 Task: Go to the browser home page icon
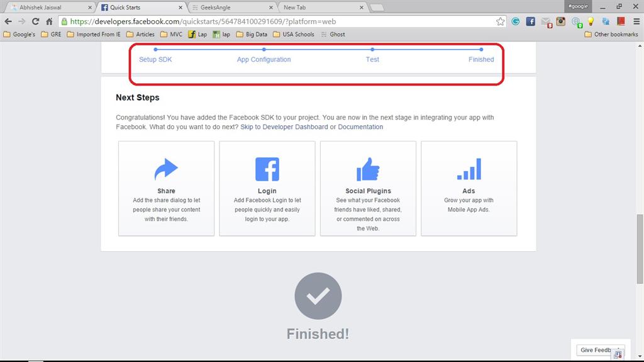[49, 21]
